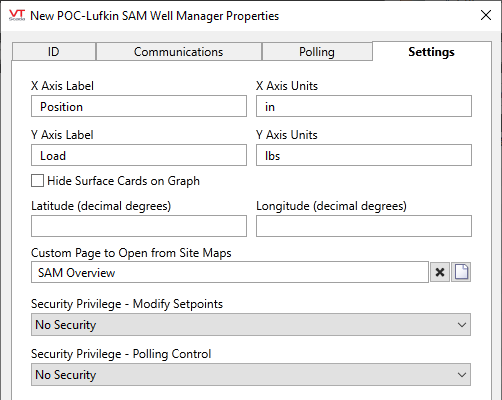Open Security Privilege Polling Control dropdown
502x400 pixels.
(x=251, y=374)
